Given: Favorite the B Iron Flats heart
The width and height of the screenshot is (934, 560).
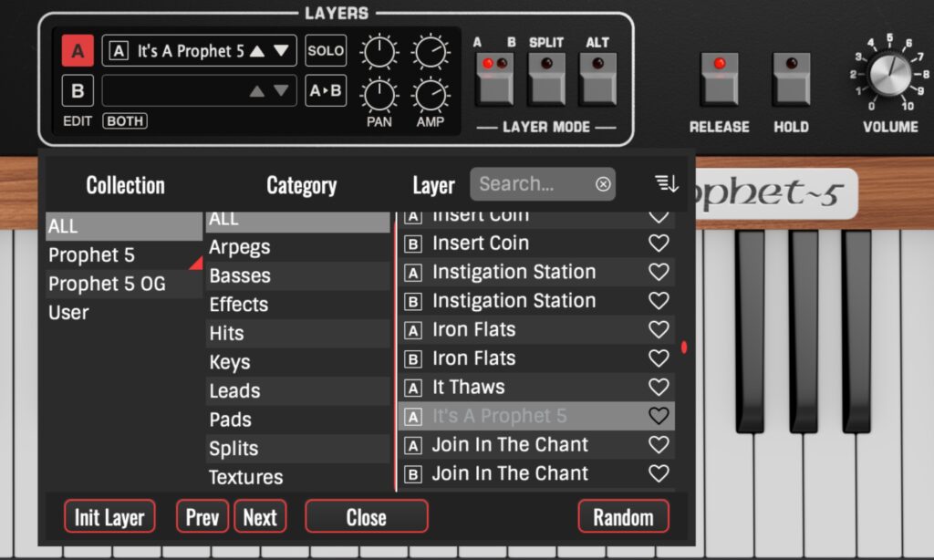Looking at the screenshot, I should (659, 358).
